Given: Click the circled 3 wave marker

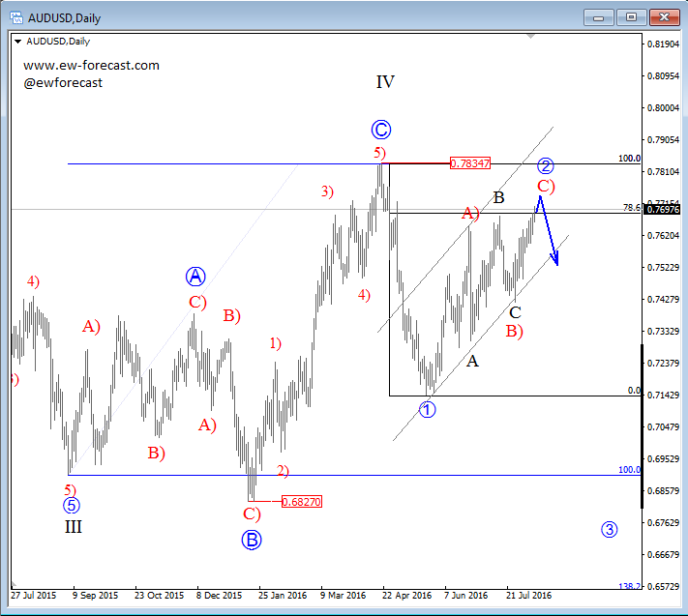Looking at the screenshot, I should point(609,529).
